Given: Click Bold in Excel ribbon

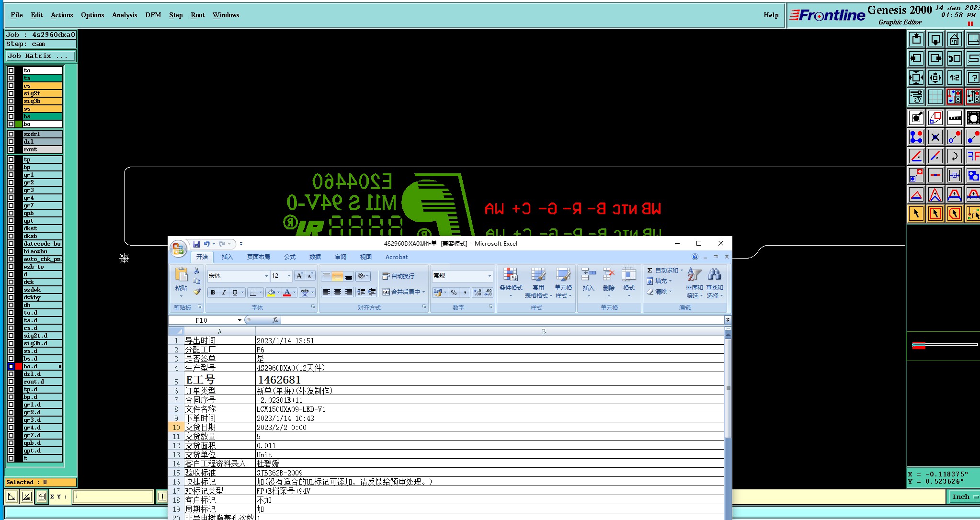Looking at the screenshot, I should pos(213,293).
